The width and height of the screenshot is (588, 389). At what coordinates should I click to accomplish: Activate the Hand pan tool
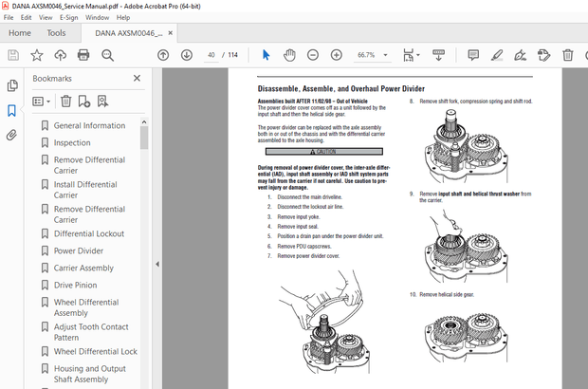tap(289, 55)
